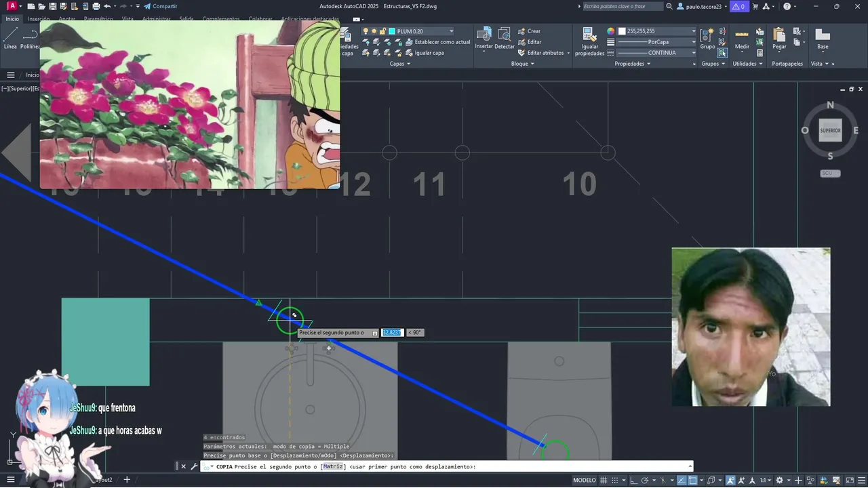Select the Polilínea tool
The width and height of the screenshot is (868, 488).
coord(30,39)
